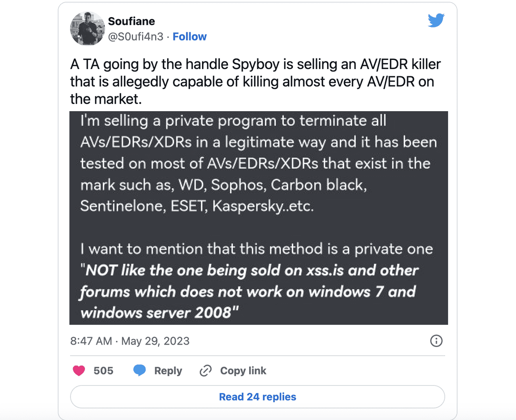
Task: Select the heart icon showing 505 likes
Action: (79, 370)
